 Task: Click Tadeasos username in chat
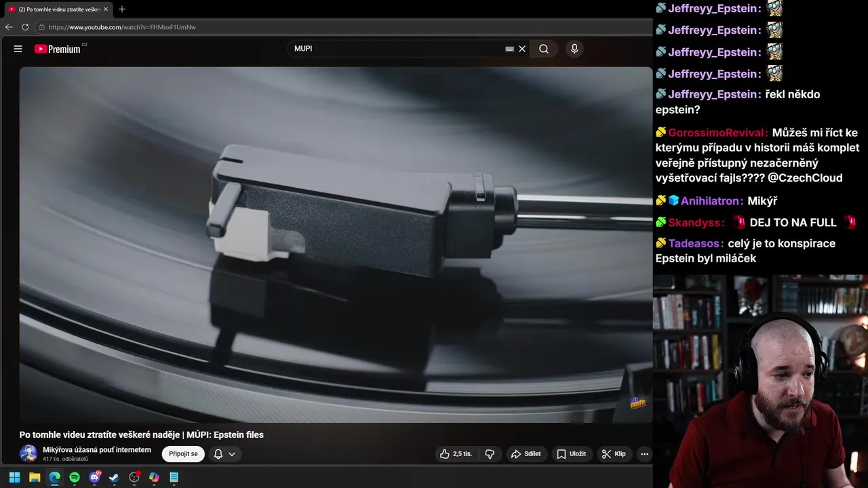[x=696, y=243]
